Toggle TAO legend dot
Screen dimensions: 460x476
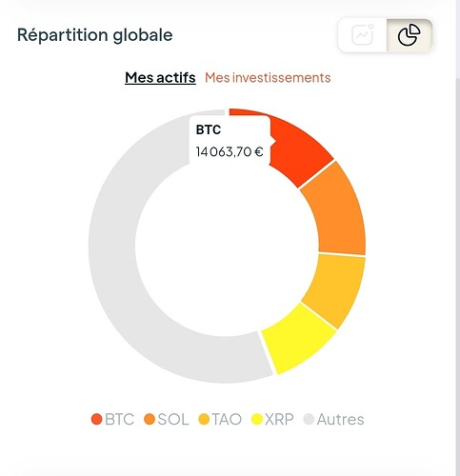[204, 419]
